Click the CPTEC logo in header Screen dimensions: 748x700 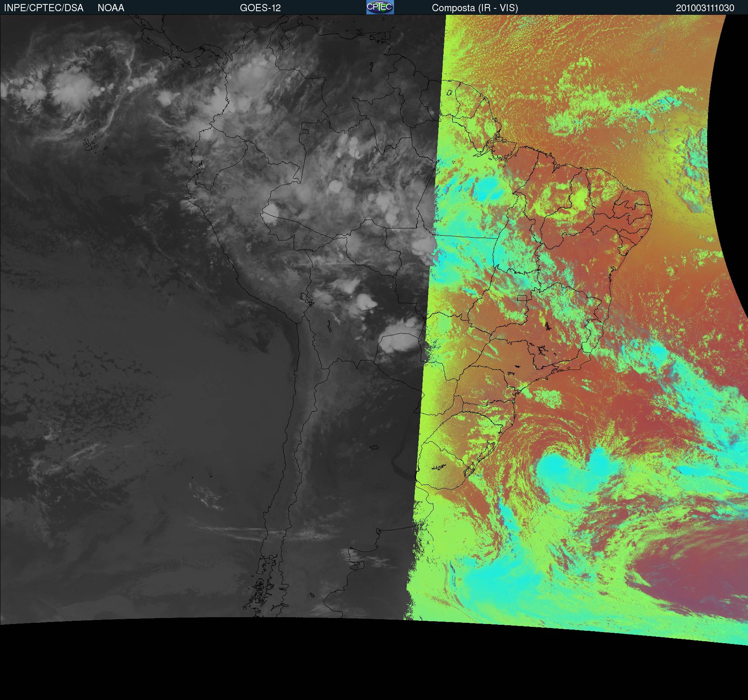pos(380,7)
